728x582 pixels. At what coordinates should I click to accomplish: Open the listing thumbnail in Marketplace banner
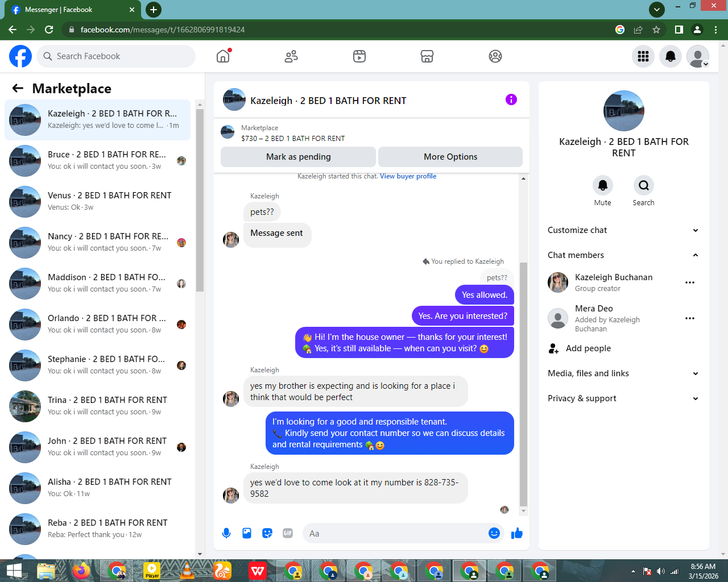click(x=227, y=132)
